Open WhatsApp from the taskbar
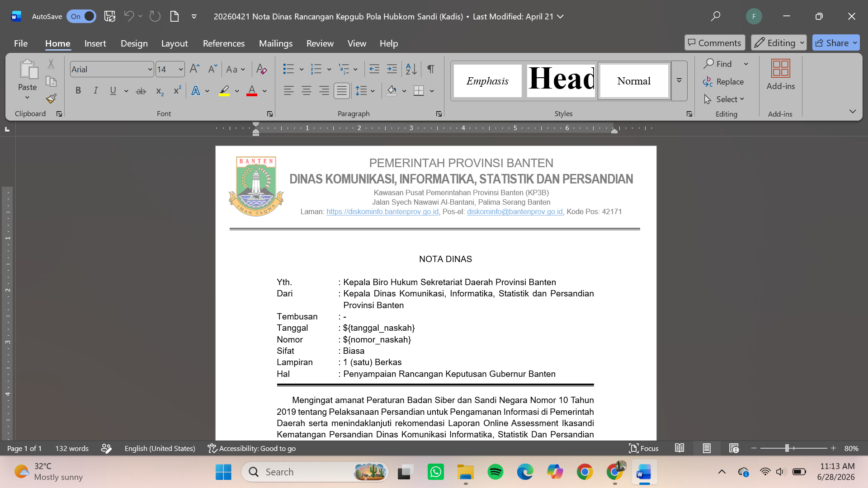The image size is (868, 488). (435, 472)
